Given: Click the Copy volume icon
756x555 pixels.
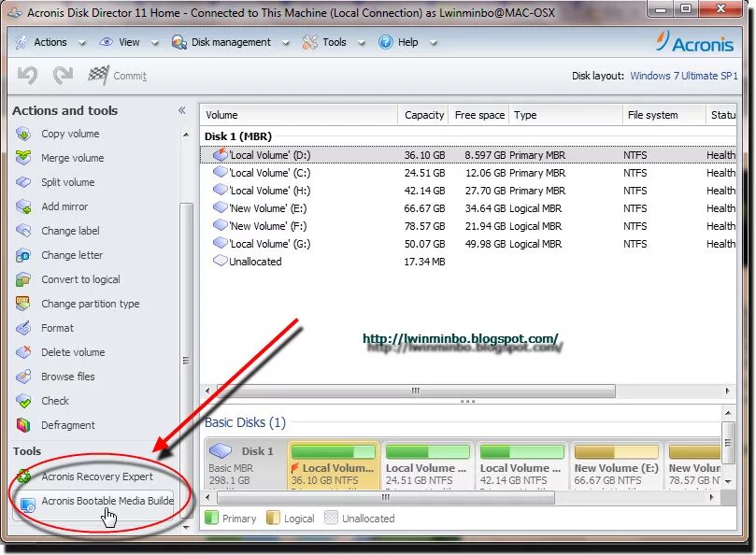Looking at the screenshot, I should point(23,134).
